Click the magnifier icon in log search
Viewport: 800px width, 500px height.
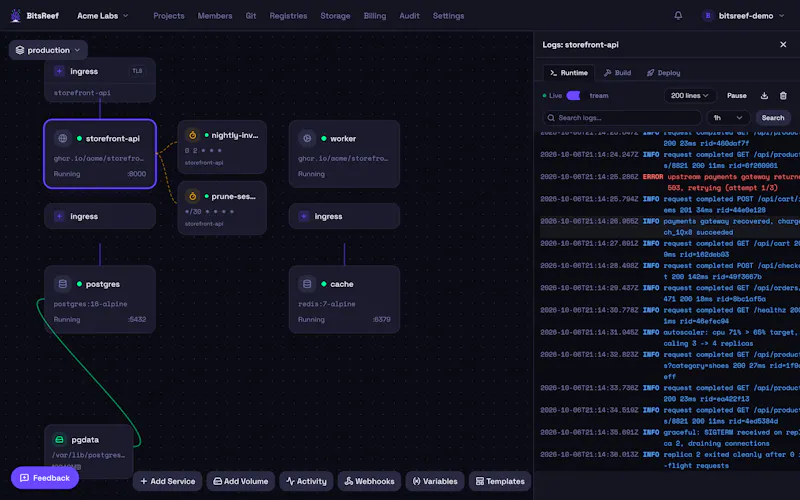[551, 118]
